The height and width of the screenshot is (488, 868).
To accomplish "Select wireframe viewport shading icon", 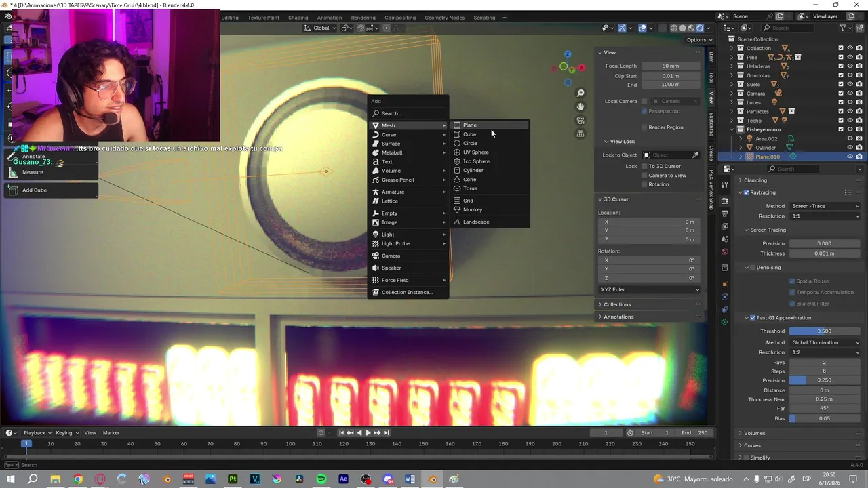I will pos(673,28).
